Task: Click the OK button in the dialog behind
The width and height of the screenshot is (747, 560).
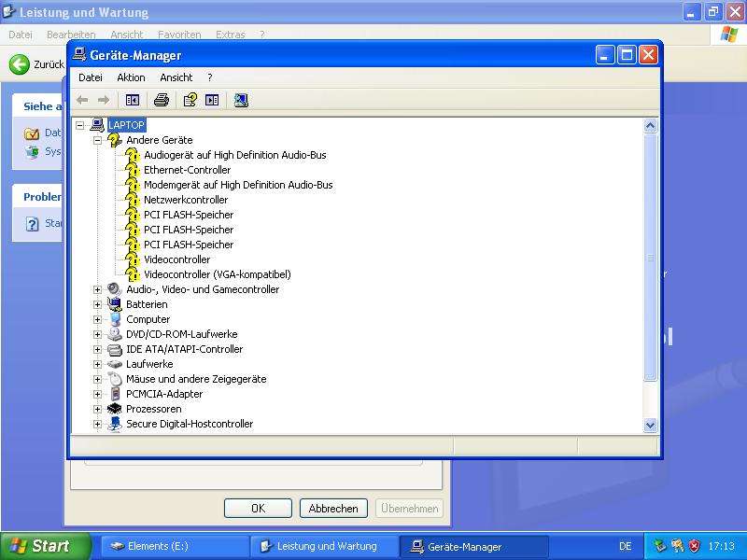Action: click(x=258, y=508)
